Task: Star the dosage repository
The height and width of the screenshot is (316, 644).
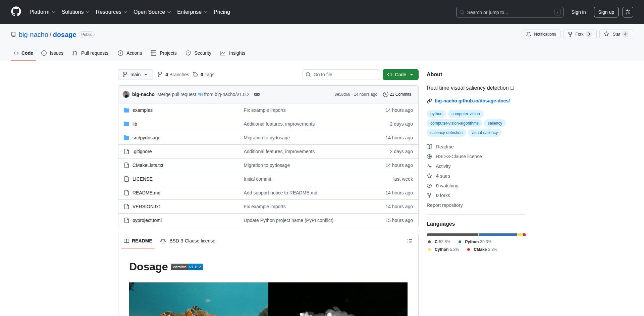Action: coord(616,34)
